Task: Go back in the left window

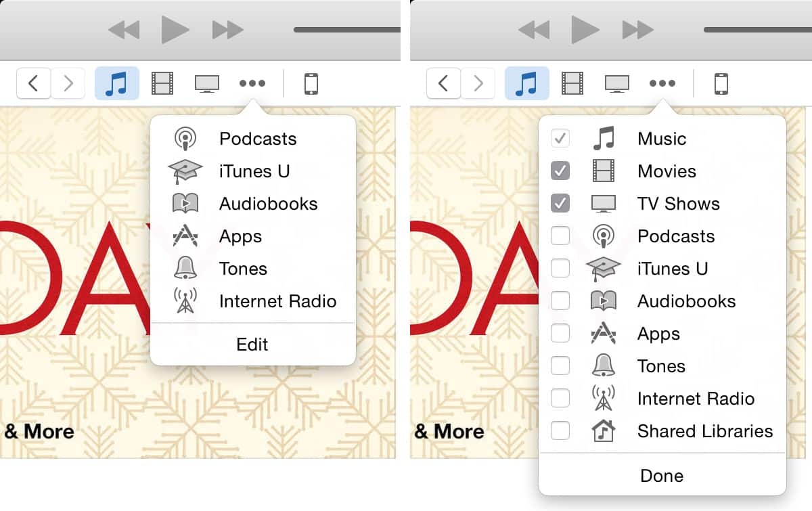Action: pyautogui.click(x=34, y=83)
